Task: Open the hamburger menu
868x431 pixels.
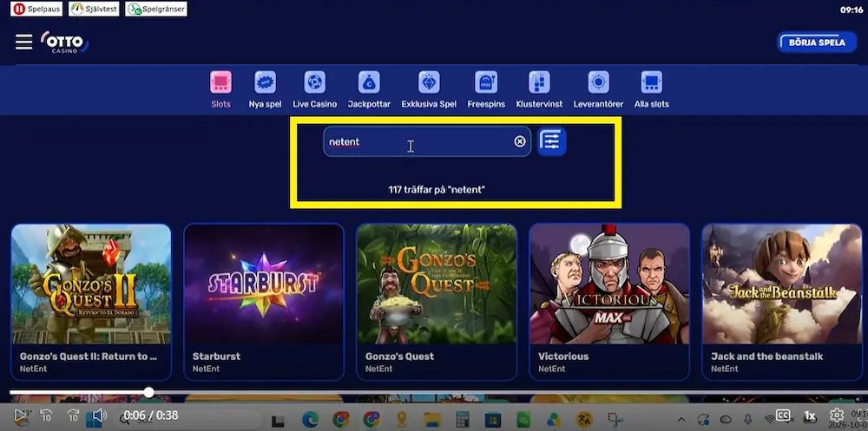Action: point(23,42)
